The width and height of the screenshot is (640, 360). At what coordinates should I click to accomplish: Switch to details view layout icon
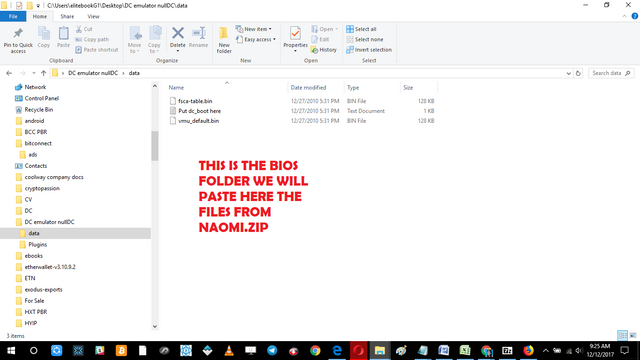point(622,336)
